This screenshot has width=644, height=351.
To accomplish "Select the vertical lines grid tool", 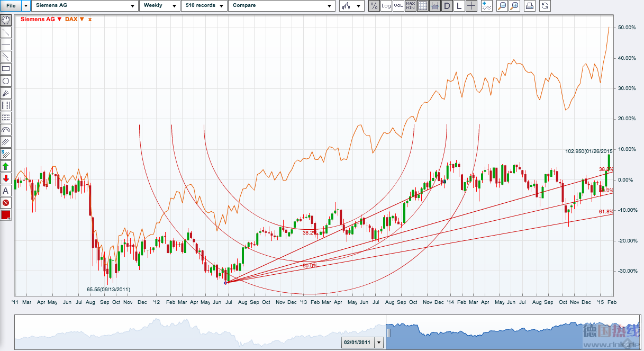I will coord(6,105).
